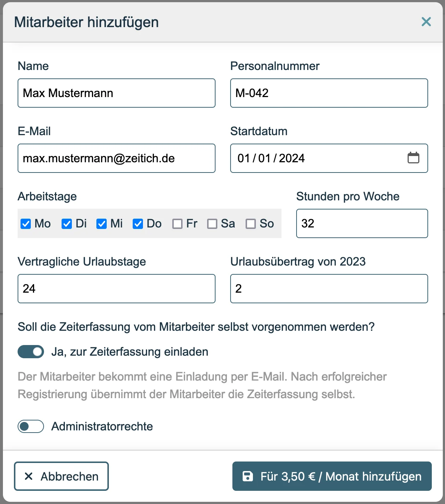Click the Vertragliche Urlaubstage field

pos(117,289)
